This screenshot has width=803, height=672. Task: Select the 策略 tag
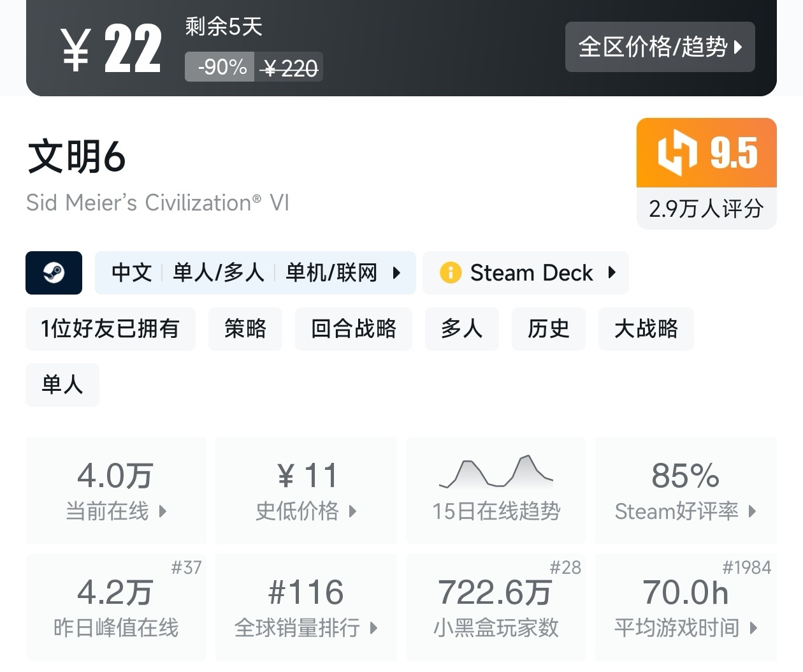[x=245, y=329]
